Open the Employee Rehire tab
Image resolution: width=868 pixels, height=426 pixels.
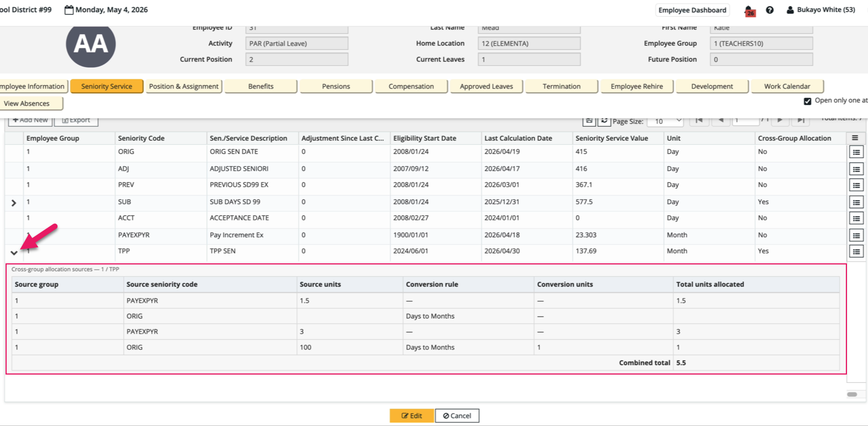637,86
